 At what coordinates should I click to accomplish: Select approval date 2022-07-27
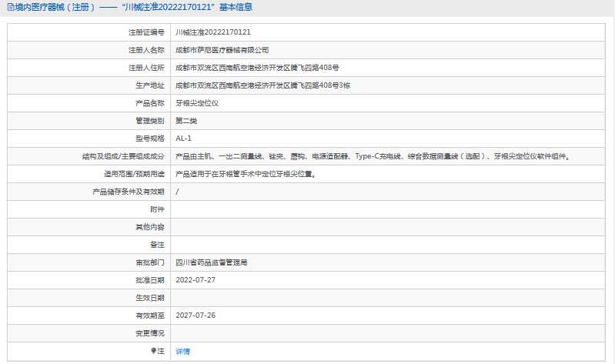pyautogui.click(x=196, y=279)
